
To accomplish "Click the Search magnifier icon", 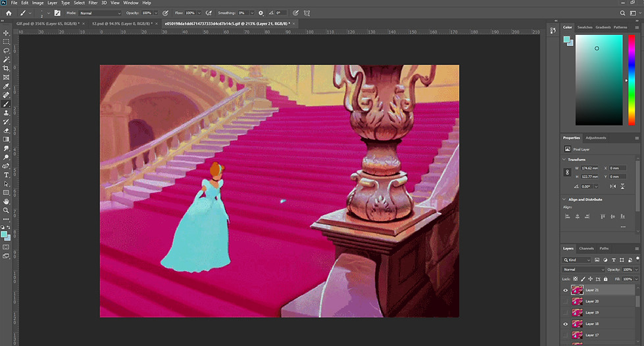I will coord(623,13).
